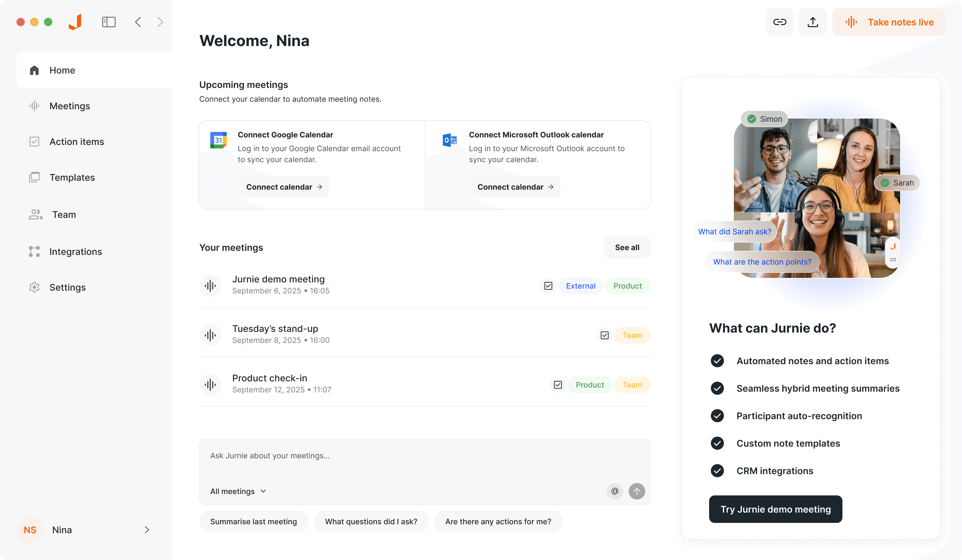Go back with the left arrow
Screen dimensions: 962x560
pos(138,22)
